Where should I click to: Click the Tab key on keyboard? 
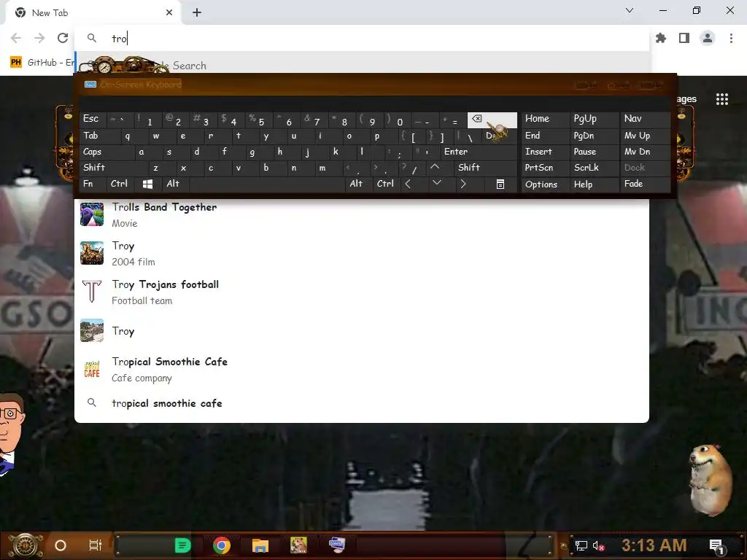coord(100,136)
